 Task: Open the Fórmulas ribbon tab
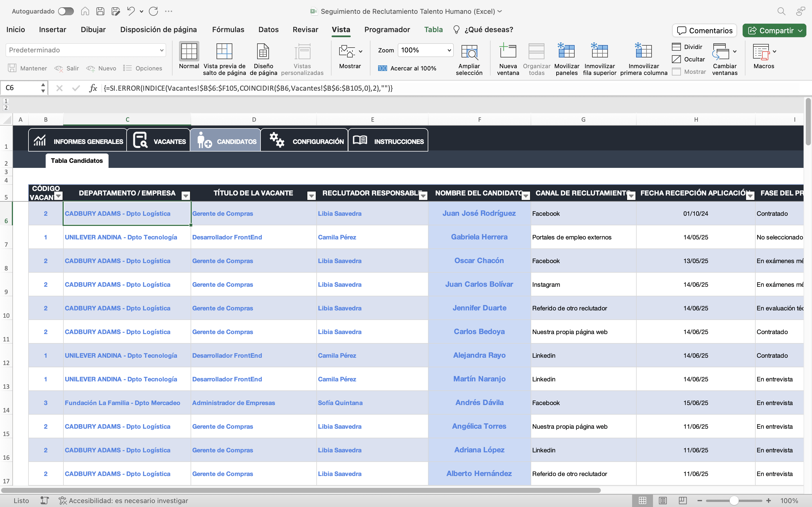pyautogui.click(x=228, y=30)
